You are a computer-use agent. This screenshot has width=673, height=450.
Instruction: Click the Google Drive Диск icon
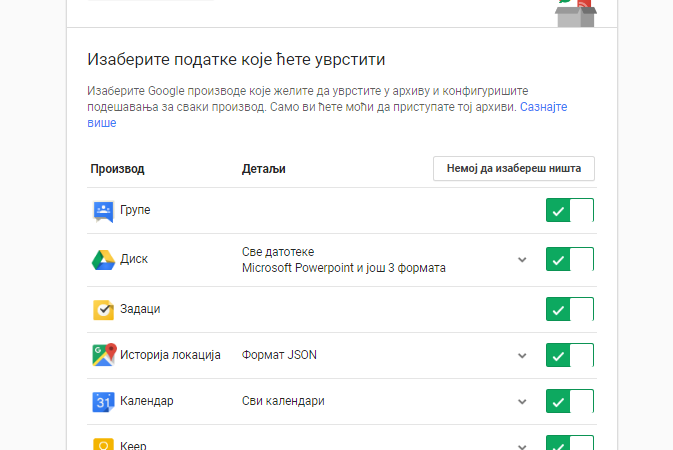point(103,260)
